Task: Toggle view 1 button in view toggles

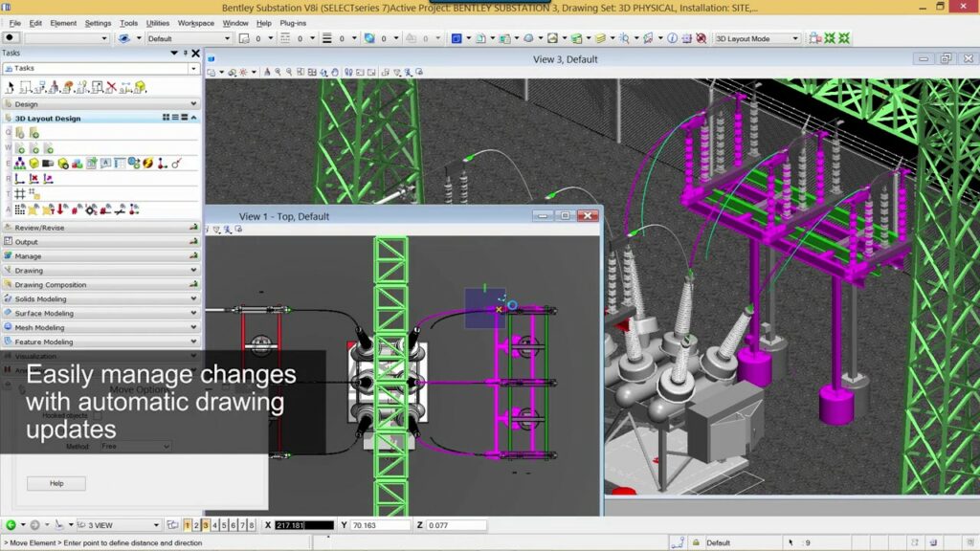Action: point(187,525)
